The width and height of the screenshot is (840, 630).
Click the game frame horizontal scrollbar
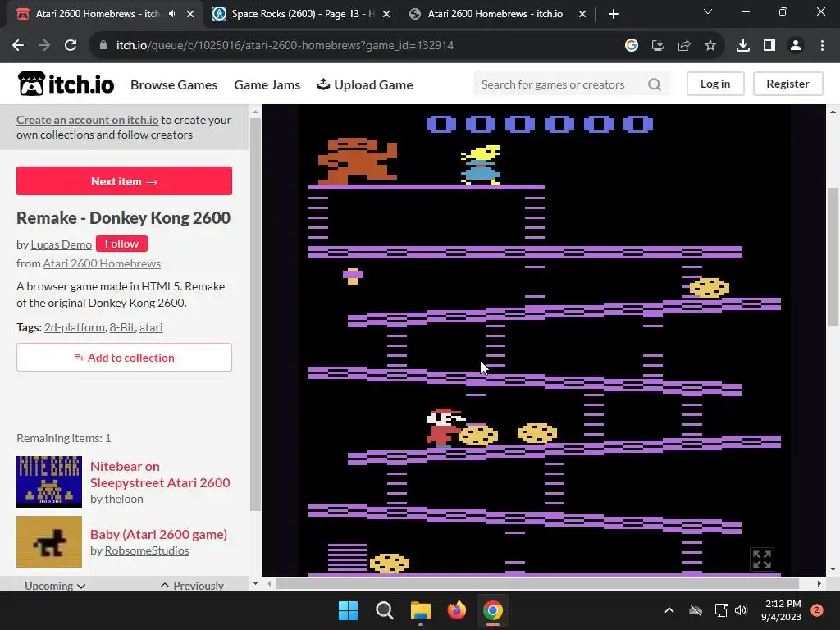pos(537,583)
